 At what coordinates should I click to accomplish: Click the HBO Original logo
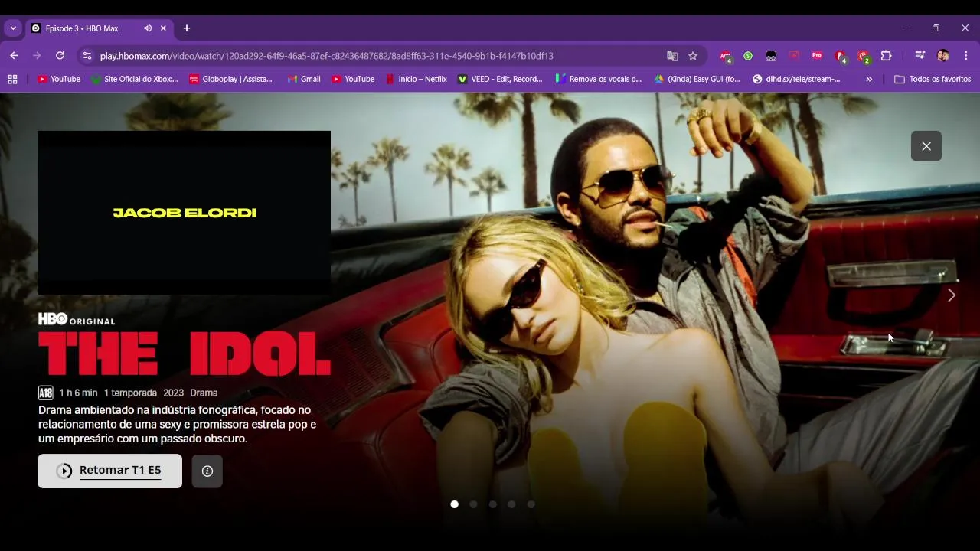click(77, 320)
